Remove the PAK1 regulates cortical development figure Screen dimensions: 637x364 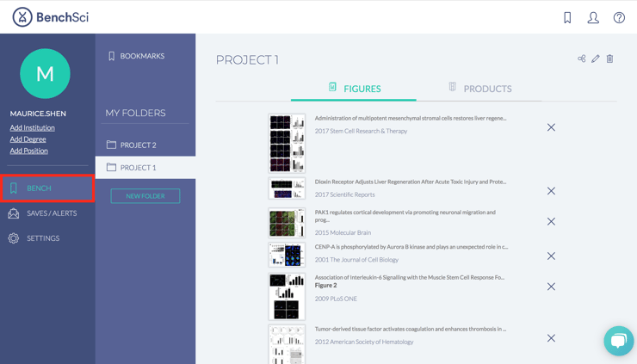click(551, 221)
